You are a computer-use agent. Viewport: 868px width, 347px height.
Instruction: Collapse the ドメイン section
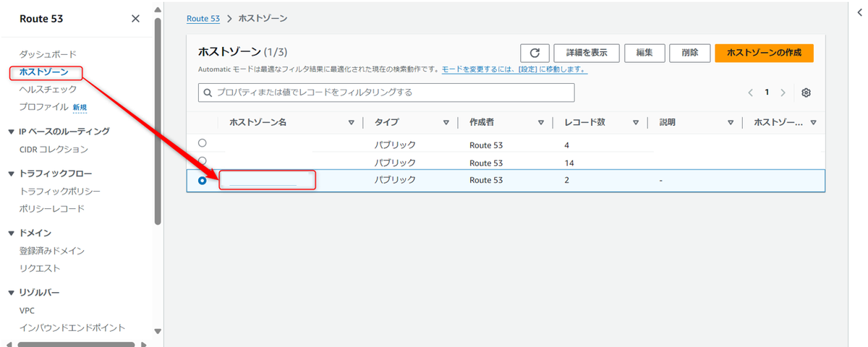[x=11, y=234]
